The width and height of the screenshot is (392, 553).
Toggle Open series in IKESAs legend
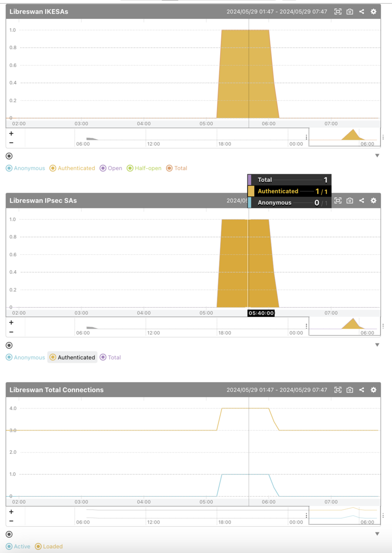click(x=111, y=168)
